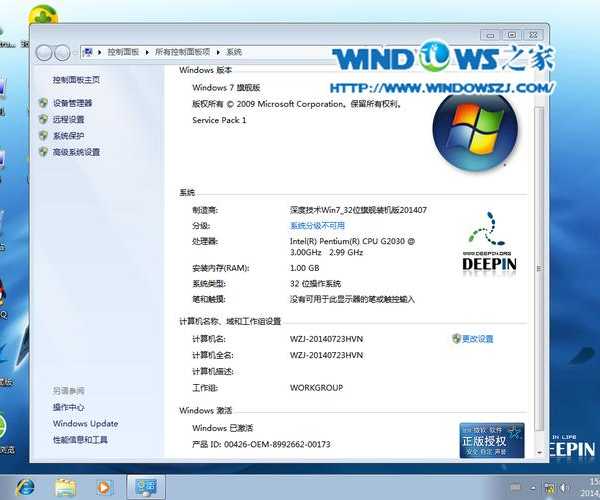Open 远程设置 link

(68, 119)
